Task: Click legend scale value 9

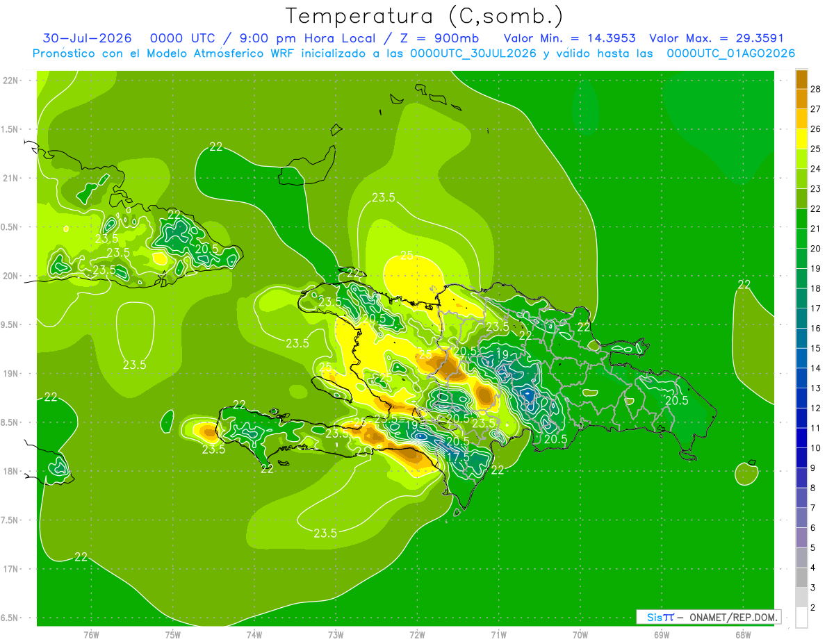Action: [814, 468]
